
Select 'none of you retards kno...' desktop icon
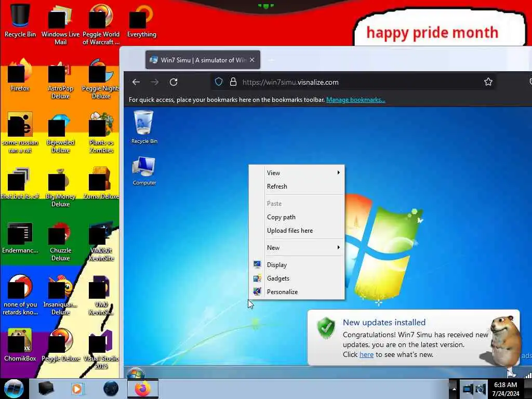pyautogui.click(x=20, y=295)
